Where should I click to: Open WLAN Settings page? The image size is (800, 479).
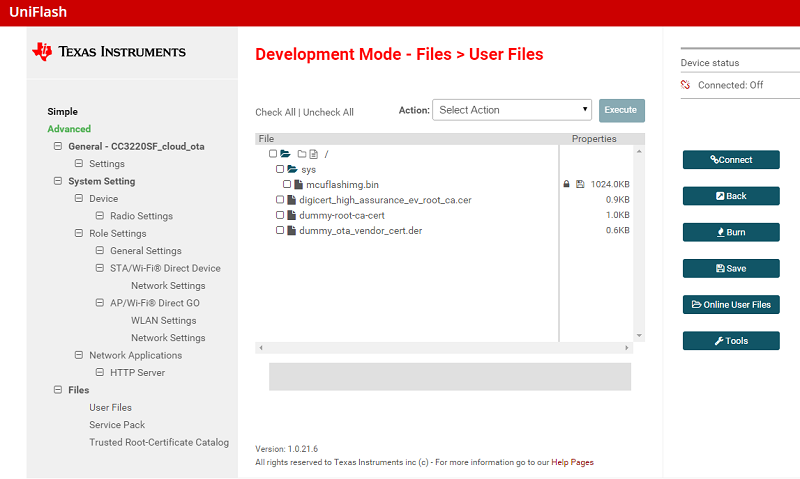pyautogui.click(x=163, y=320)
